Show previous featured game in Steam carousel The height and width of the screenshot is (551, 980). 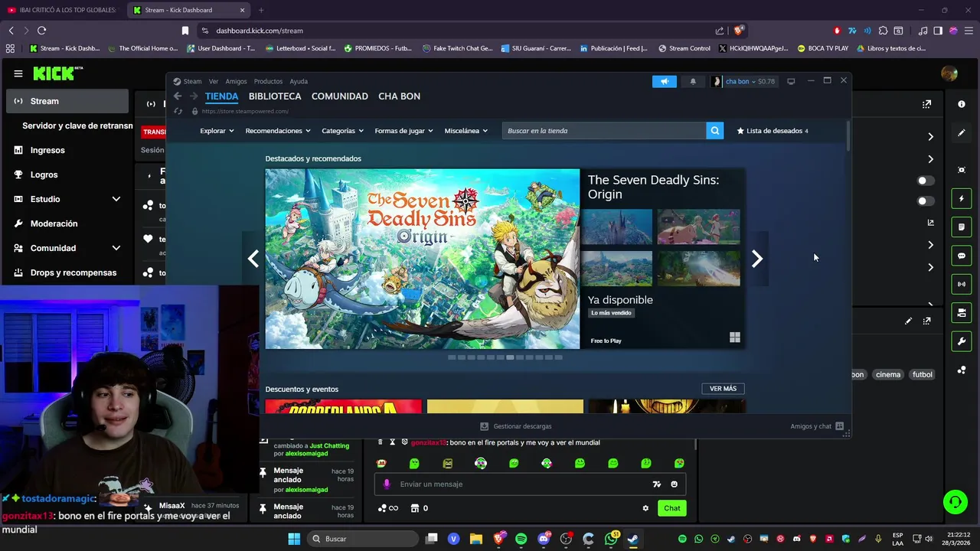click(253, 259)
